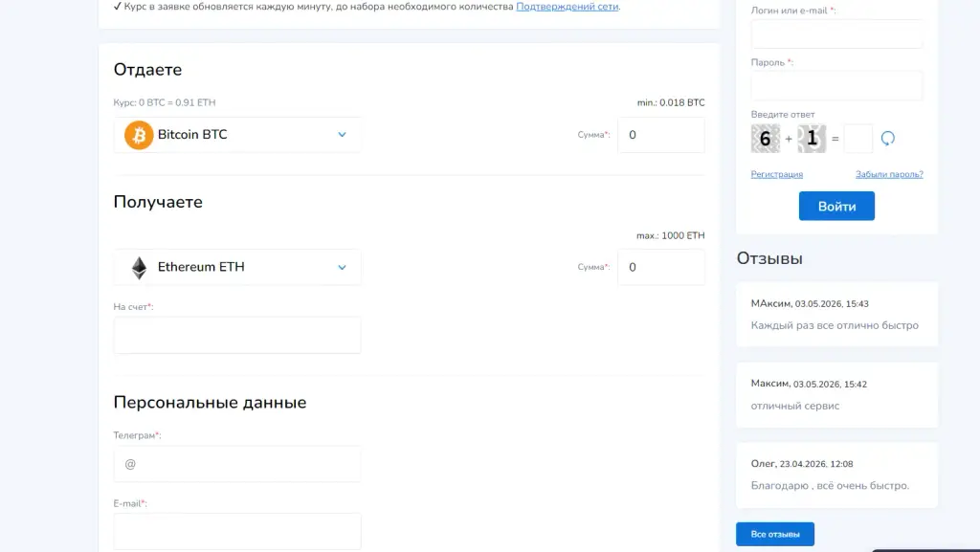Click the Ethereum diamond logo icon
980x552 pixels.
pyautogui.click(x=139, y=267)
